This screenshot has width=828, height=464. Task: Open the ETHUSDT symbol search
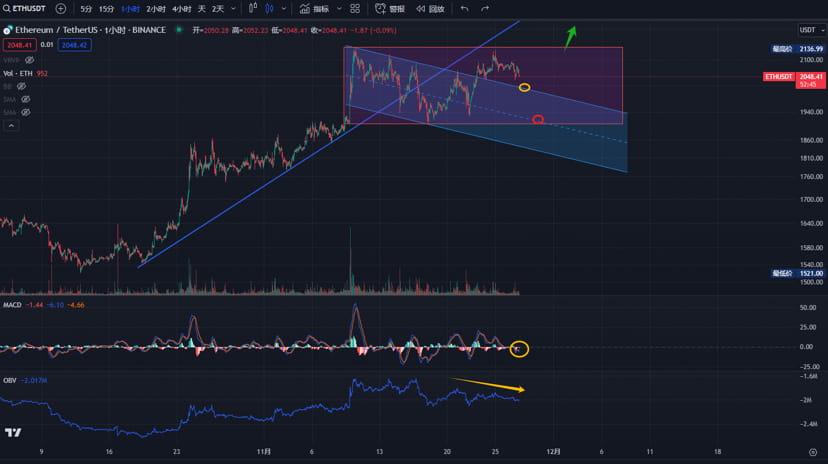[24, 8]
